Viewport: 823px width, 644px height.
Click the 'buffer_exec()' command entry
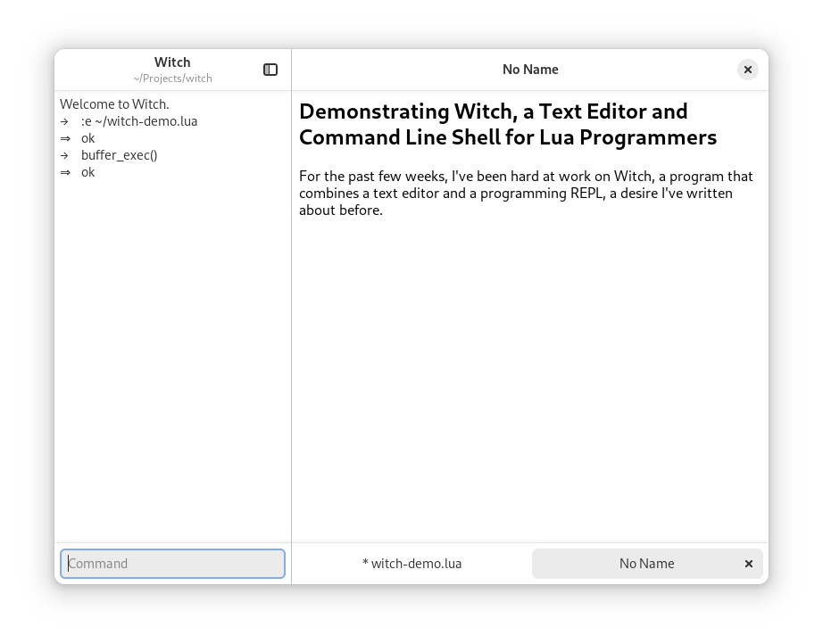[119, 155]
